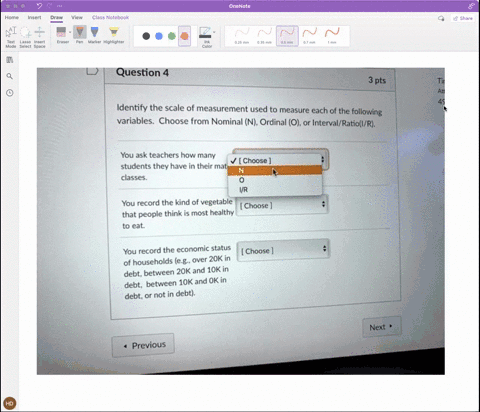This screenshot has height=412, width=480.
Task: Click the Undo arrow in title bar
Action: [x=39, y=6]
